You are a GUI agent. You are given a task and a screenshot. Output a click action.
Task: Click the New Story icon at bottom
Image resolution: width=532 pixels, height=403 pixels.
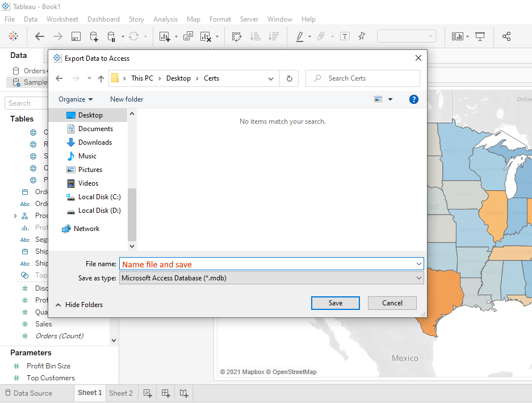click(x=184, y=393)
